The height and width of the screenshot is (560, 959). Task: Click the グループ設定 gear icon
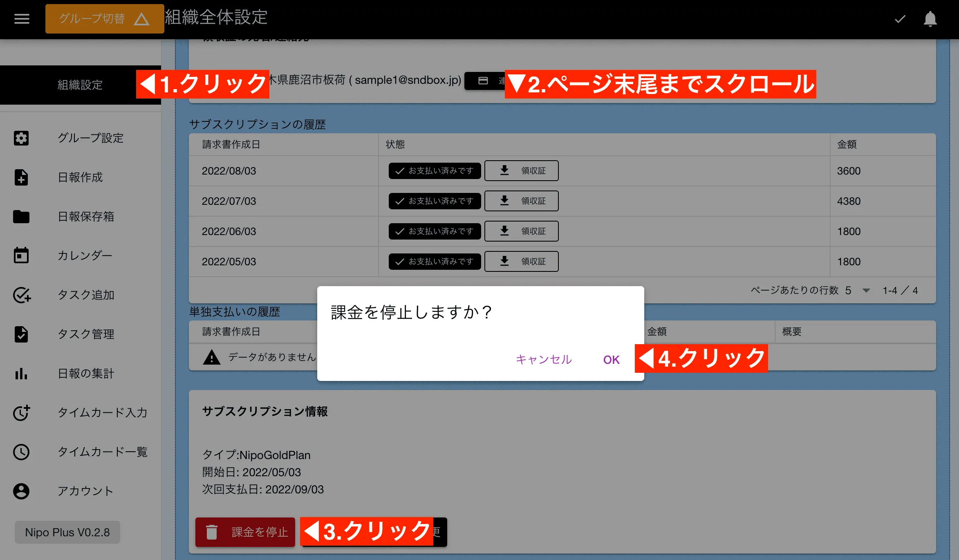tap(21, 138)
